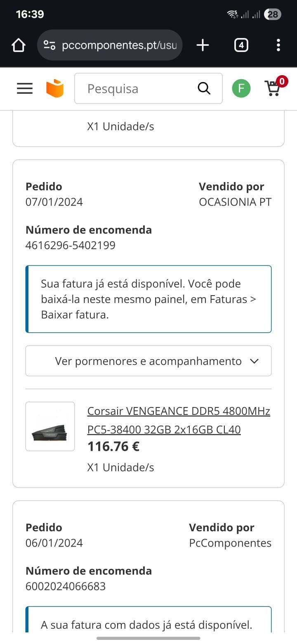
Task: Tap the invoice available notice for order 4616296-5402199
Action: [148, 299]
